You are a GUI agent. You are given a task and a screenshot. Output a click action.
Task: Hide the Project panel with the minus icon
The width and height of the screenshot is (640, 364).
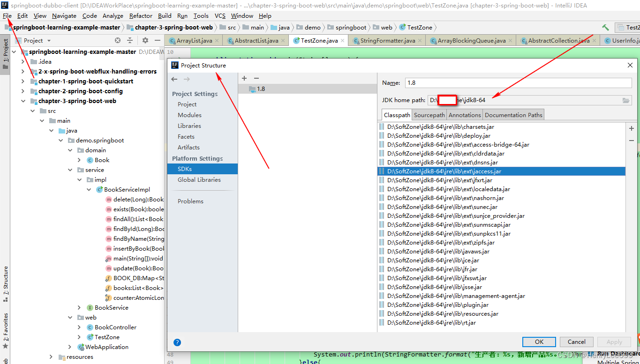[158, 41]
